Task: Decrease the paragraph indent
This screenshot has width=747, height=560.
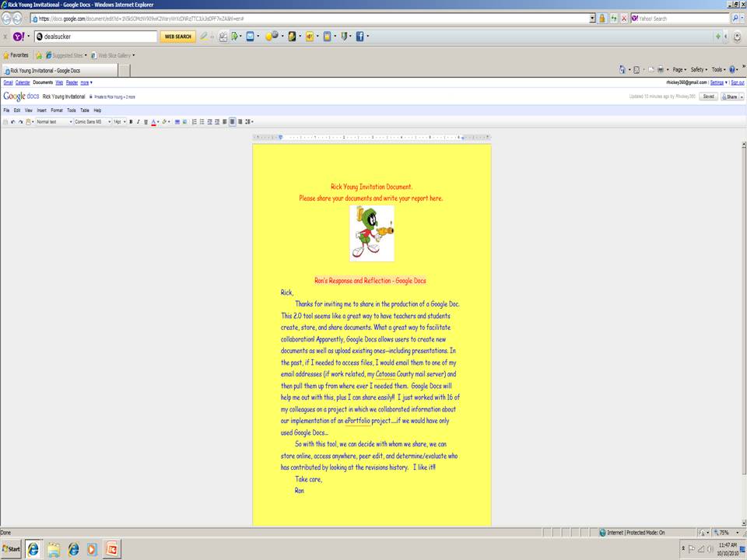Action: pos(209,122)
